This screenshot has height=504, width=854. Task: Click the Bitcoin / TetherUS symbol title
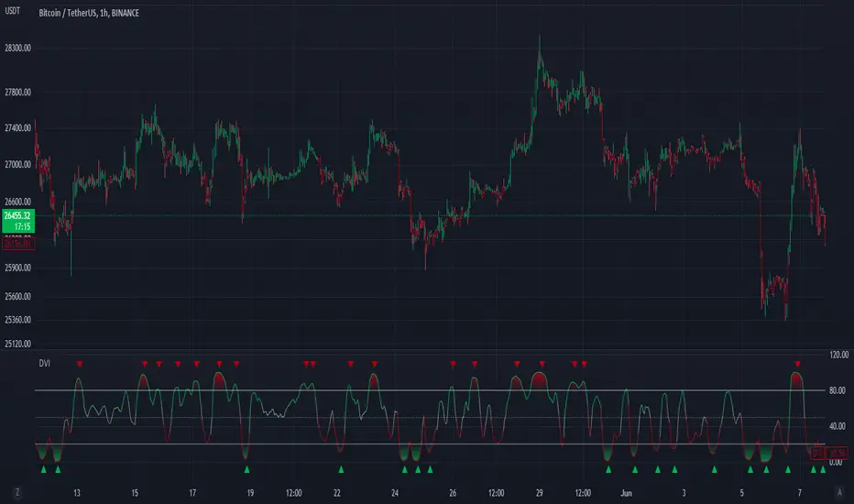coord(89,13)
